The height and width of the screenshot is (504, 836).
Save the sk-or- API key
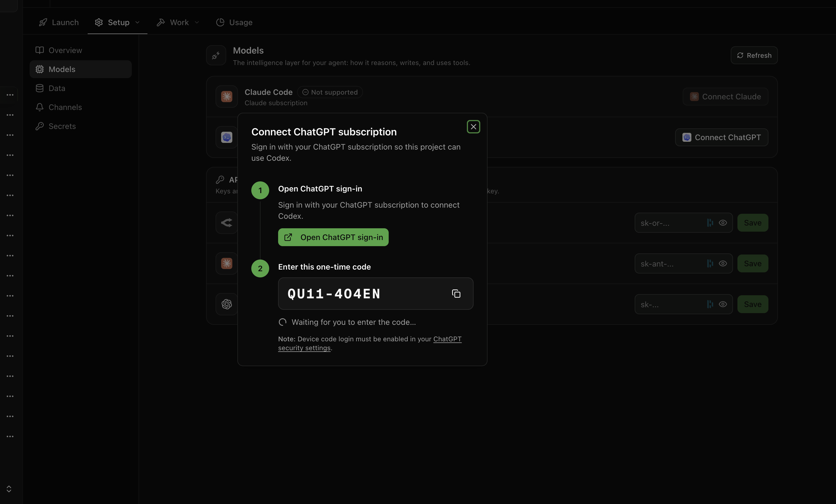[x=753, y=223]
